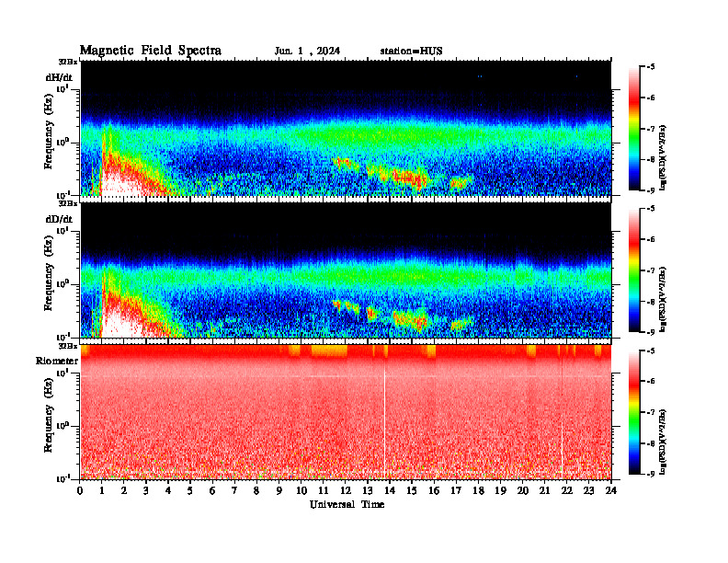Click hour 11 on the time axis
This screenshot has width=728, height=563.
pos(324,490)
